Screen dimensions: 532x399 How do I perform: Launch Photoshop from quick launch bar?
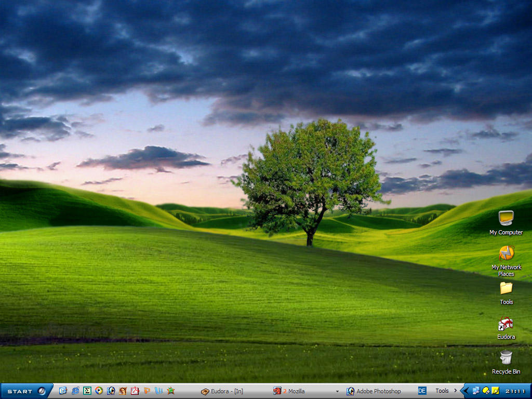(111, 391)
